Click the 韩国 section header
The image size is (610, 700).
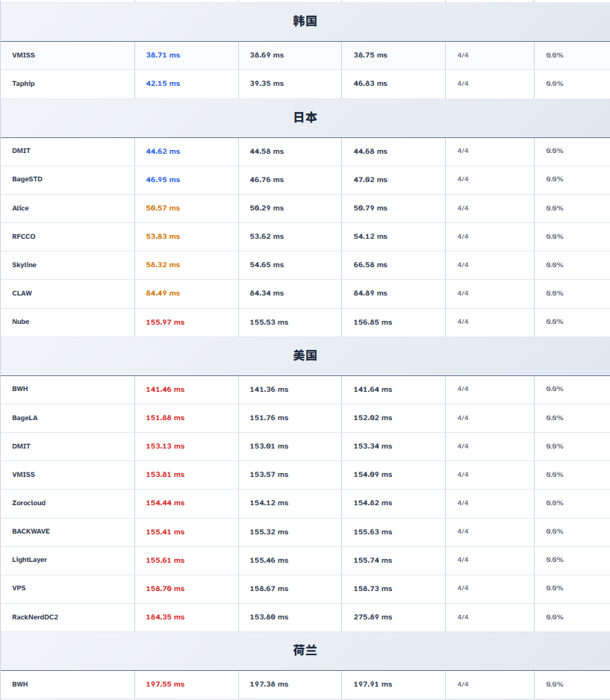(x=305, y=22)
